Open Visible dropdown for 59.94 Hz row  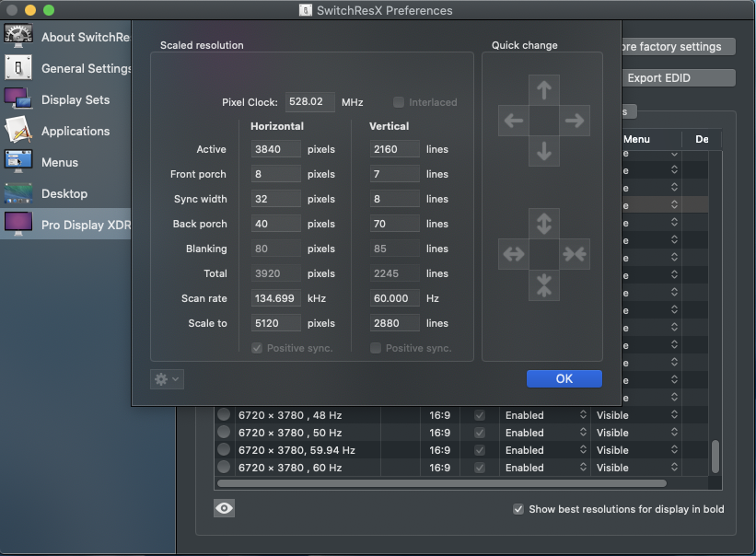click(636, 450)
